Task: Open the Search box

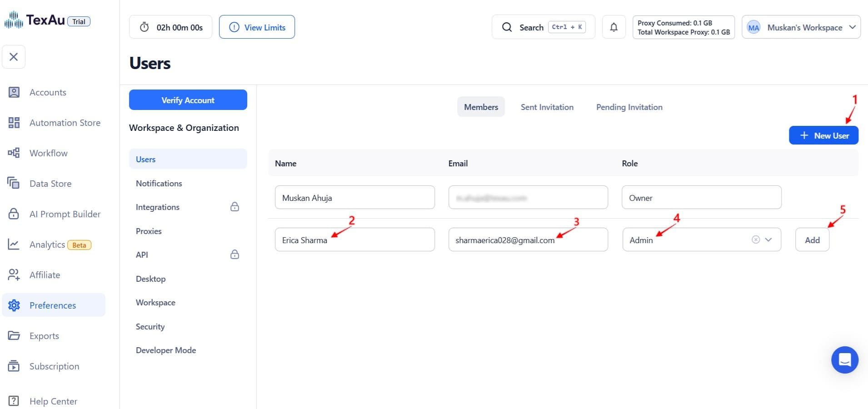Action: (x=543, y=27)
